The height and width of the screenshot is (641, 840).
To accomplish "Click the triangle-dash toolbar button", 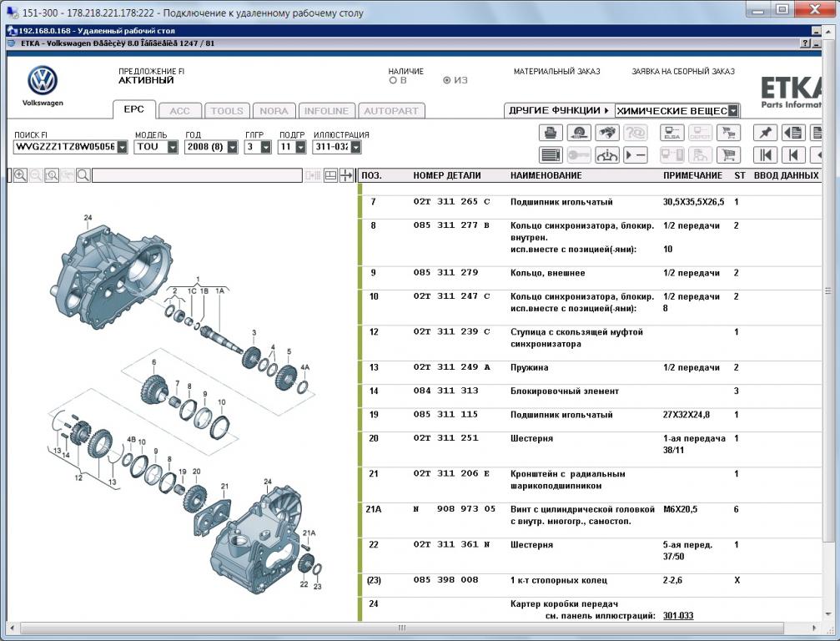I will coord(636,155).
